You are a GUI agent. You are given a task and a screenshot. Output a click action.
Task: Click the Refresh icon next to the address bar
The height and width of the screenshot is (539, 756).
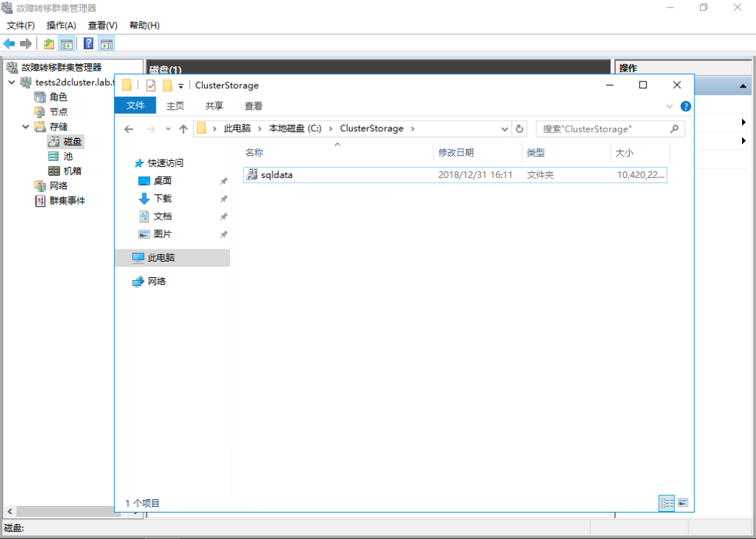[x=520, y=128]
